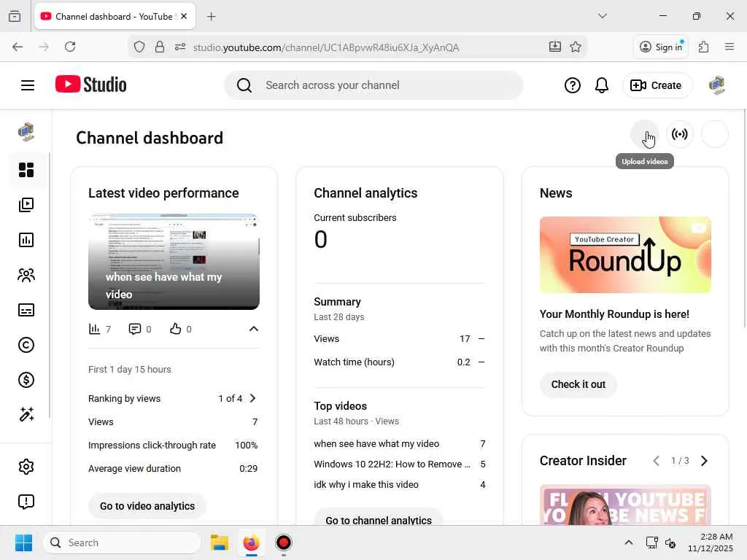Image resolution: width=747 pixels, height=560 pixels.
Task: Open the Help question mark icon
Action: pos(572,85)
